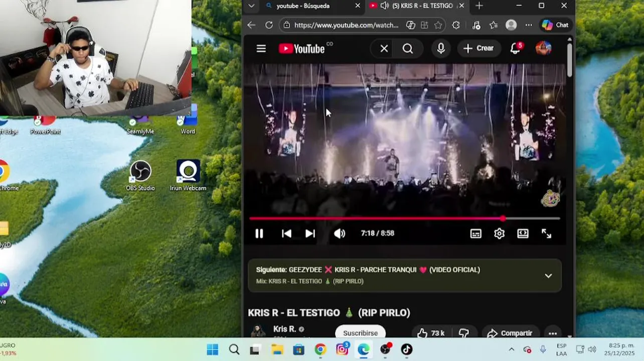The image size is (644, 361).
Task: Open TikTok from the taskbar
Action: tap(407, 349)
